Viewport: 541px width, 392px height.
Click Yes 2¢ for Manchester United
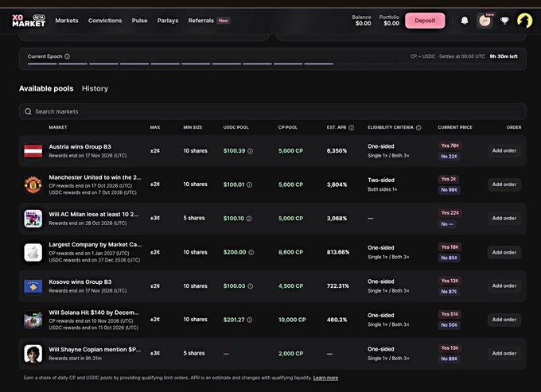(x=448, y=179)
